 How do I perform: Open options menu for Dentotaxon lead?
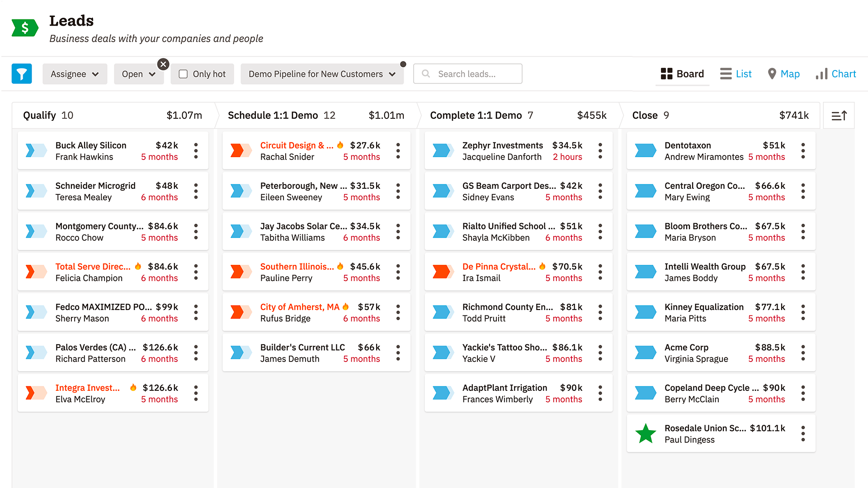803,151
